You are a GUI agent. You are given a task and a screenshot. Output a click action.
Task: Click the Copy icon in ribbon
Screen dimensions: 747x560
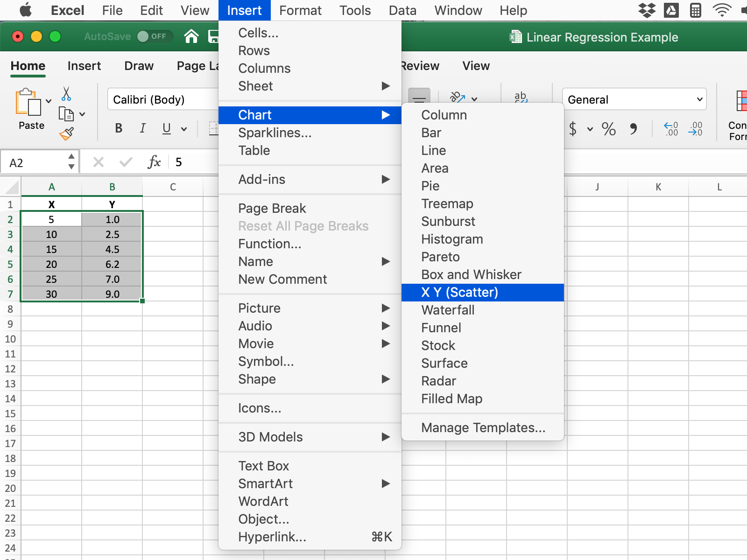(66, 114)
